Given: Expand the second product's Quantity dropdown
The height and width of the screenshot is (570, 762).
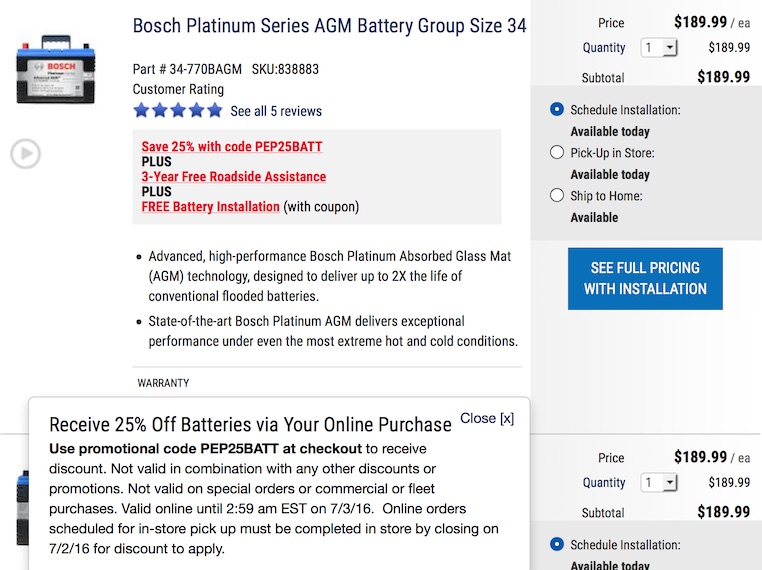Looking at the screenshot, I should pyautogui.click(x=659, y=483).
